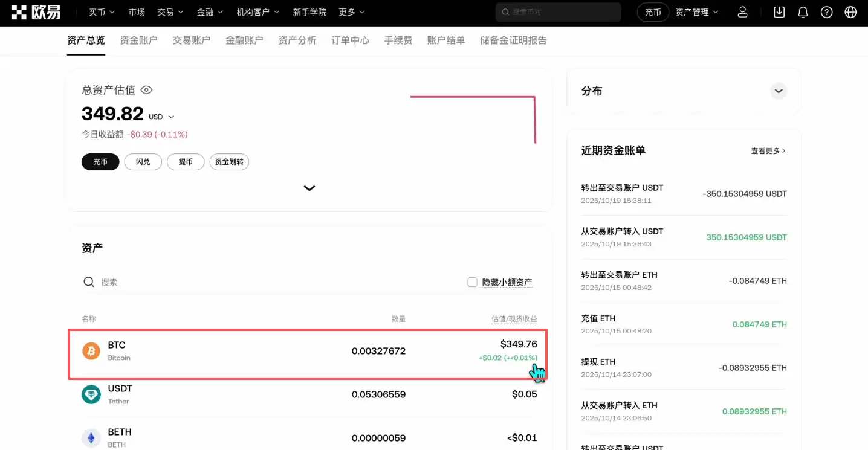This screenshot has height=450, width=868.
Task: Switch to the 资金账户 tab
Action: click(138, 40)
